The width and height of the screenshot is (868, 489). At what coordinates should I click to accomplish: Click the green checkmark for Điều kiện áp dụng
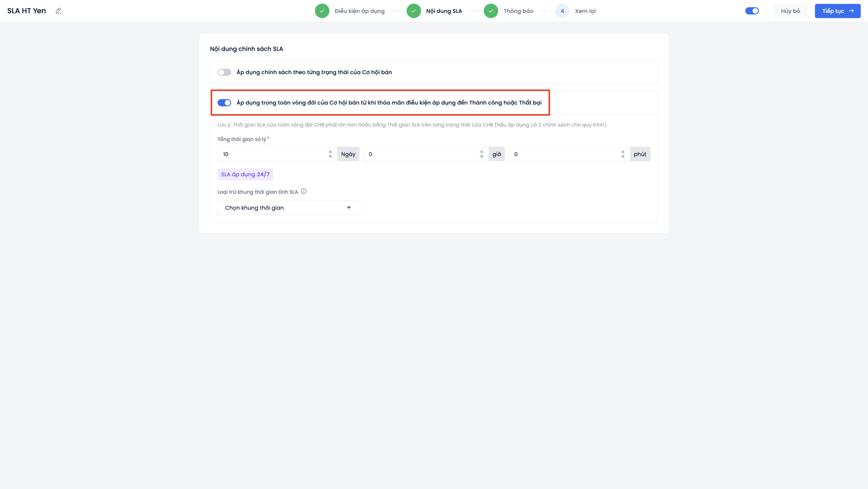click(322, 11)
